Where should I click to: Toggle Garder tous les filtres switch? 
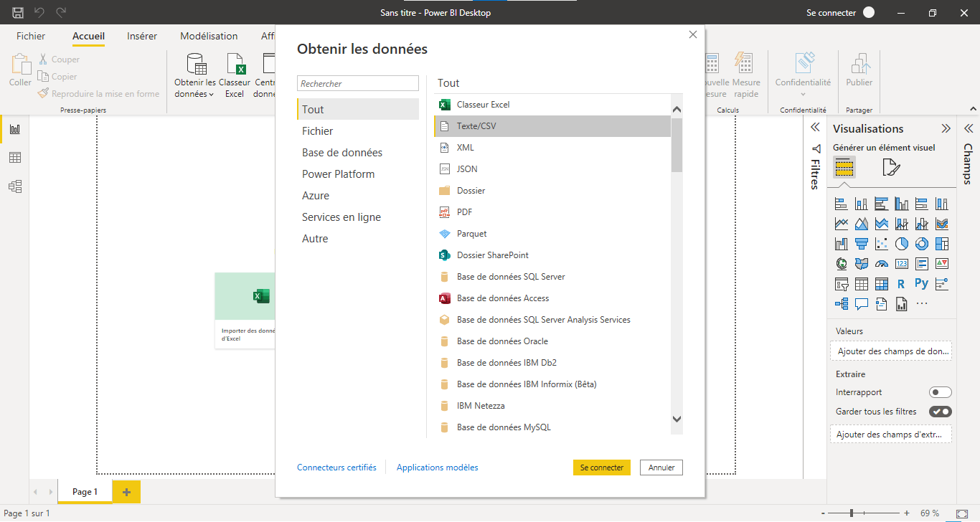point(941,412)
